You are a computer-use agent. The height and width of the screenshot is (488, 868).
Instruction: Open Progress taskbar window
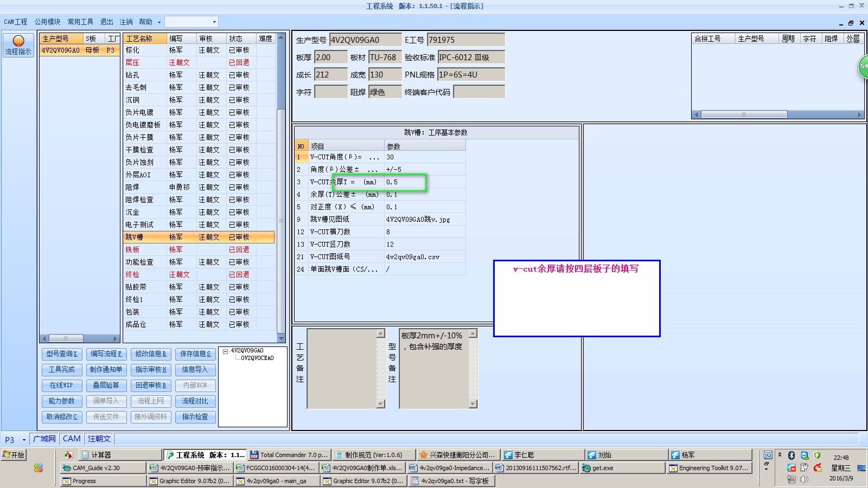tap(103, 481)
